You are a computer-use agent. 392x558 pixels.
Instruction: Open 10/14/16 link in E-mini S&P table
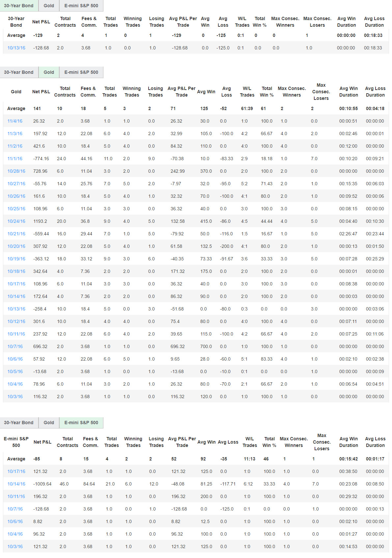pos(16,484)
